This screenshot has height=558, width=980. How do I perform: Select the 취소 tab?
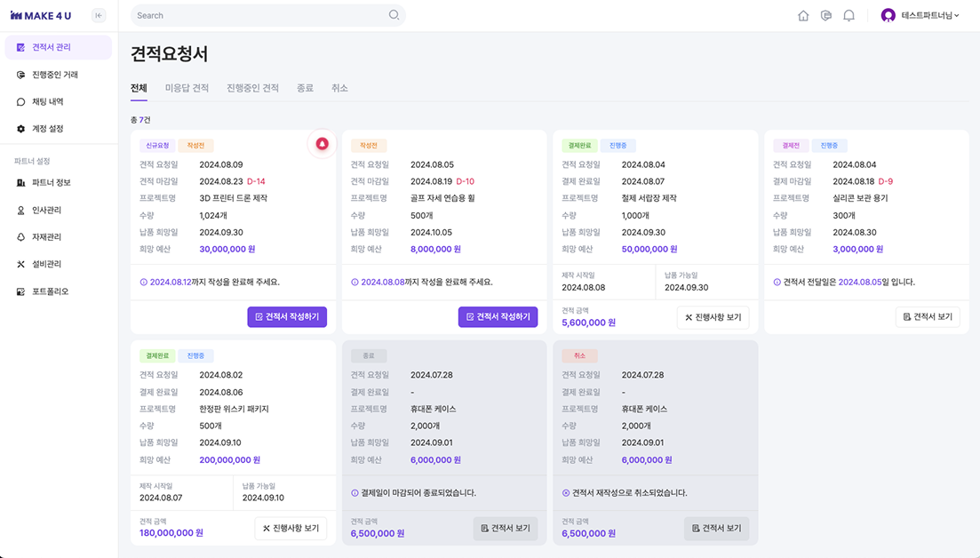point(339,88)
